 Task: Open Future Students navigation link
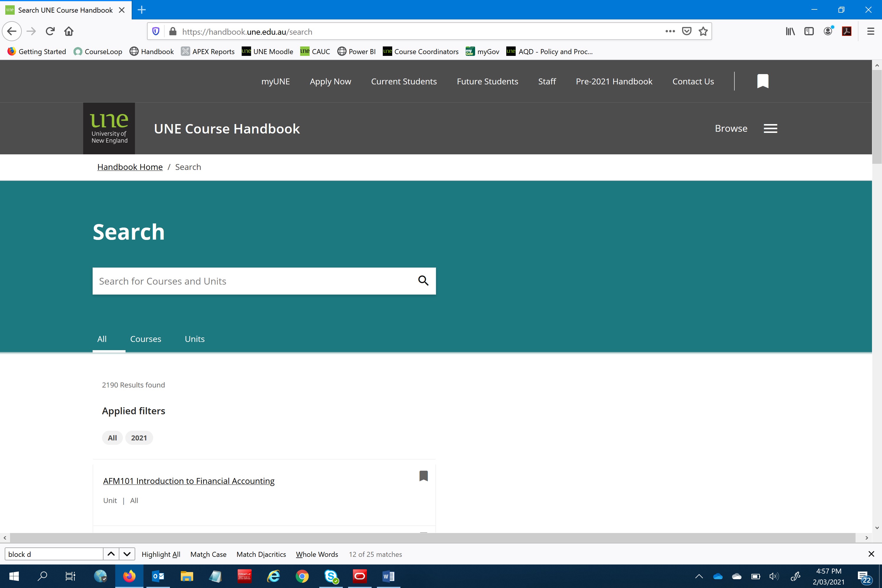point(487,81)
